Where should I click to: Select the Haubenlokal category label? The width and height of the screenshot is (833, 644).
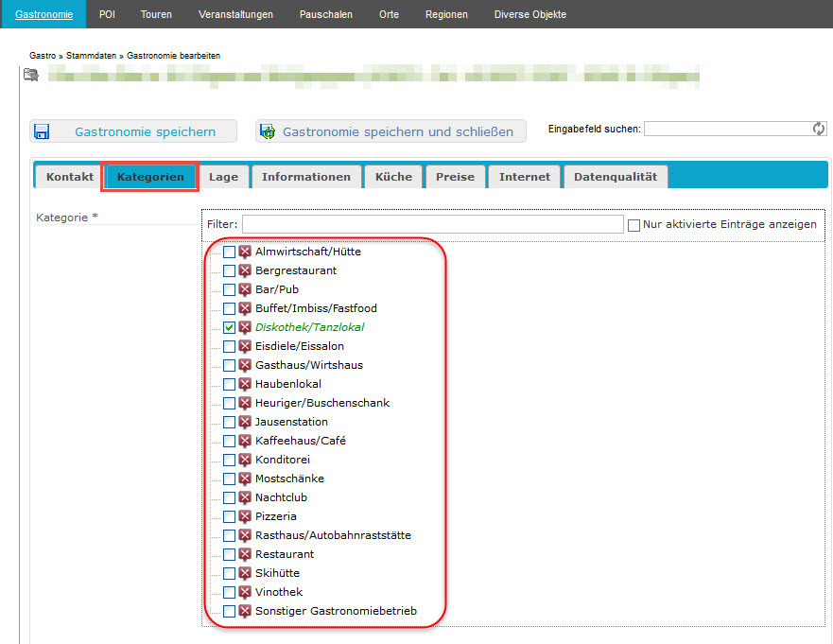pyautogui.click(x=288, y=384)
